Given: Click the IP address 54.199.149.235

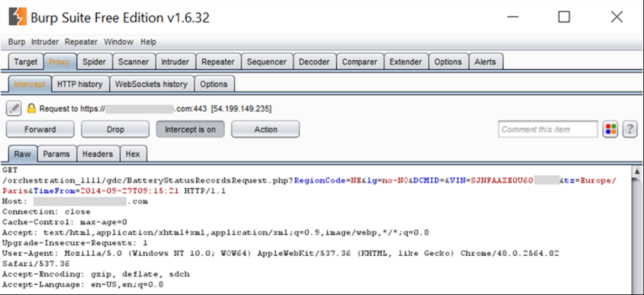Looking at the screenshot, I should click(x=241, y=109).
